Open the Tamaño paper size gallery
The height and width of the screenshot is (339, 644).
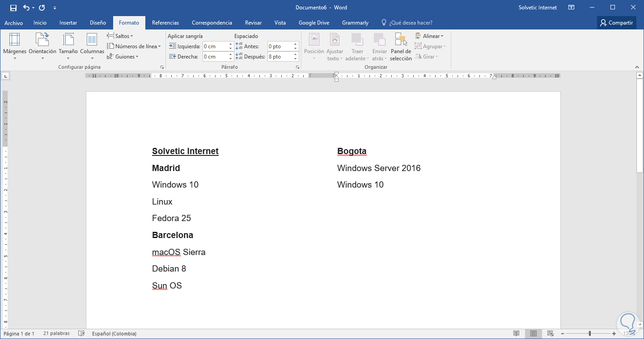tap(68, 46)
